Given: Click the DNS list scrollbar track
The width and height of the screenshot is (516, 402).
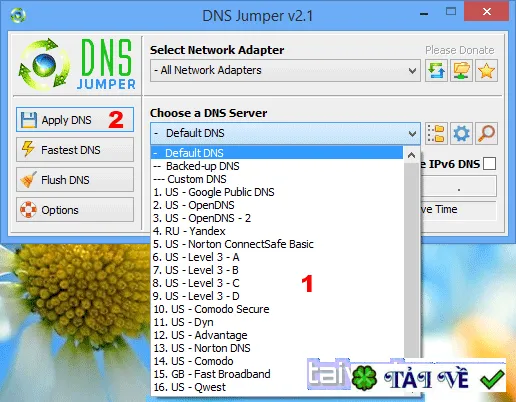Looking at the screenshot, I should coord(412,260).
